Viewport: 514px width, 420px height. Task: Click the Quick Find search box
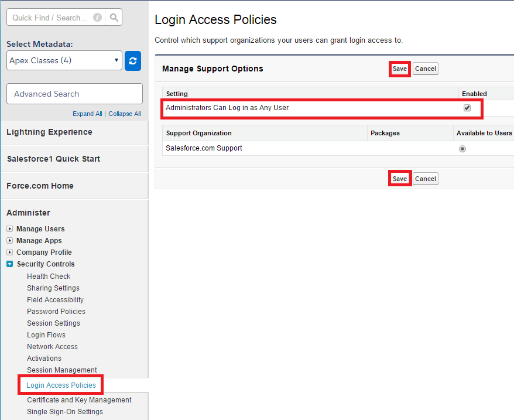[50, 18]
